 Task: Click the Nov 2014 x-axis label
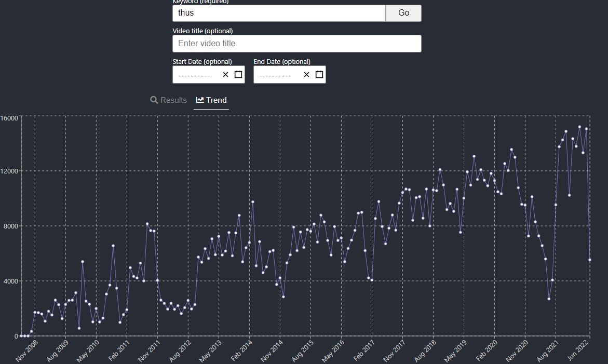(272, 351)
